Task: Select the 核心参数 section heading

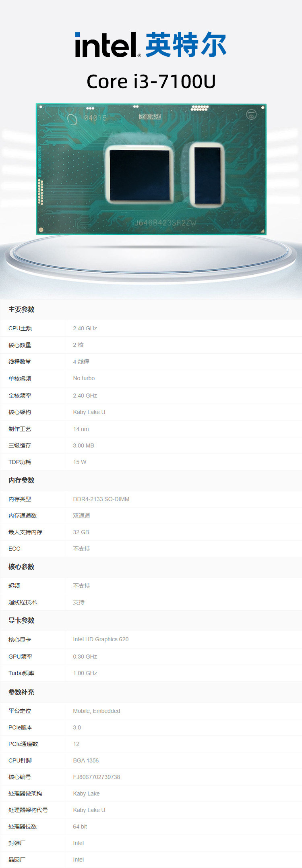Action: 21,567
